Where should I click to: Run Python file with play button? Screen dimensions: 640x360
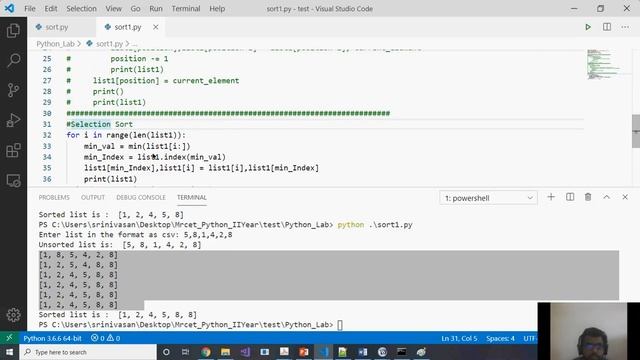point(588,27)
